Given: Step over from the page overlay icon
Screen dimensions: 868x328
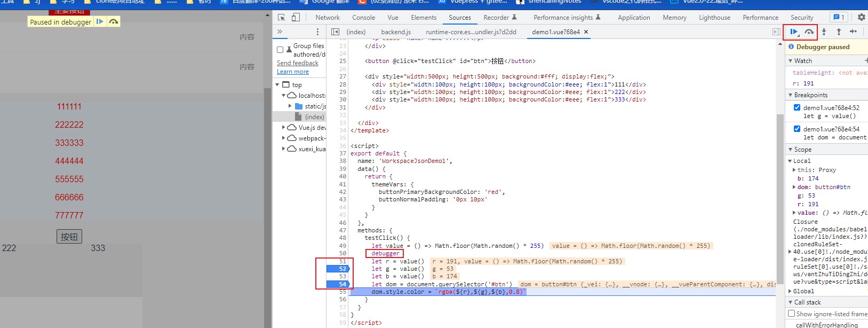Looking at the screenshot, I should pos(113,22).
